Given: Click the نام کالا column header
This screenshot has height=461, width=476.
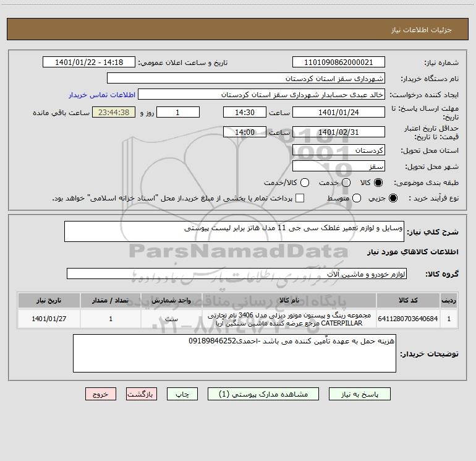Looking at the screenshot, I should pos(289,300).
